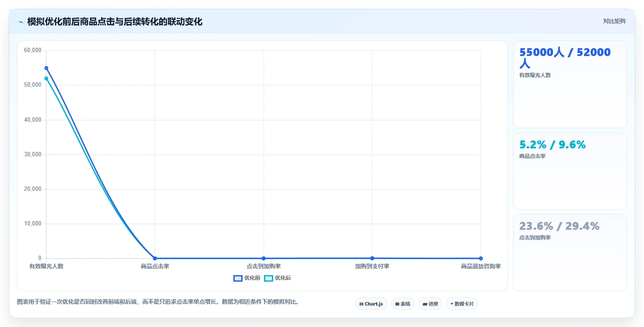
Task: Open the 23.6% / 29.4% data card
Action: click(570, 253)
